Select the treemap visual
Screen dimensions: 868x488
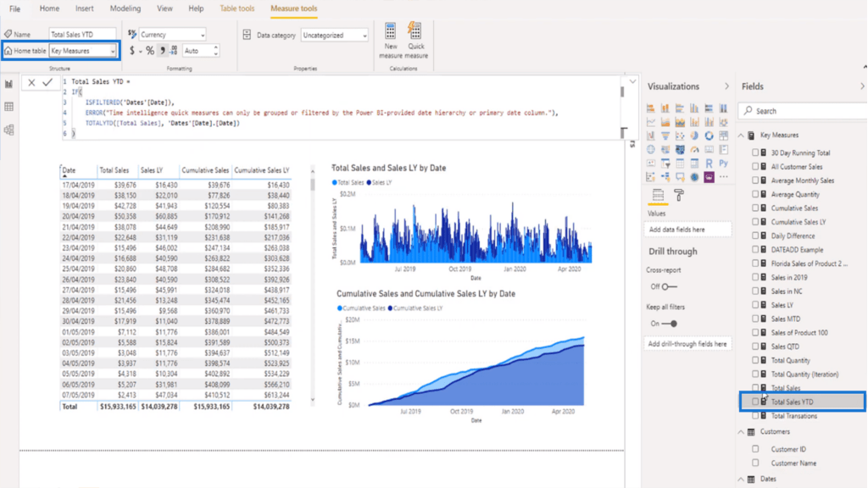coord(724,136)
